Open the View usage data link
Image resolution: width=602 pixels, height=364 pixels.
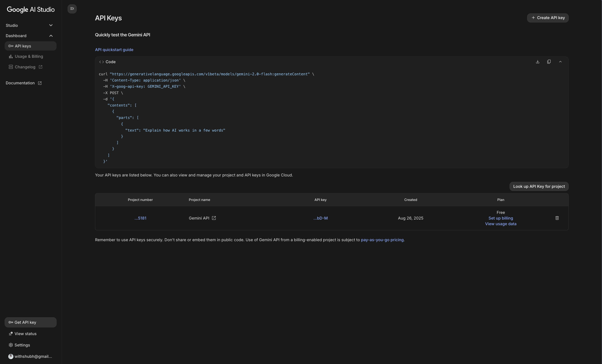click(x=500, y=224)
